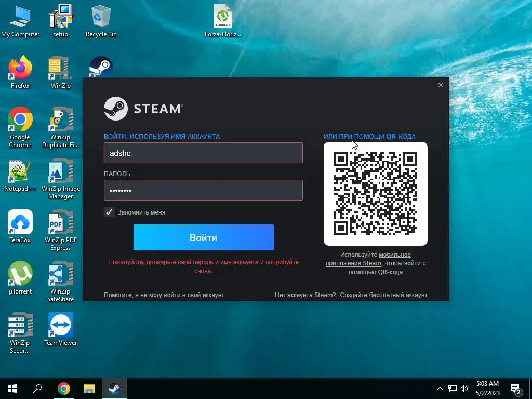
Task: Open File Explorer from the taskbar
Action: (89, 389)
